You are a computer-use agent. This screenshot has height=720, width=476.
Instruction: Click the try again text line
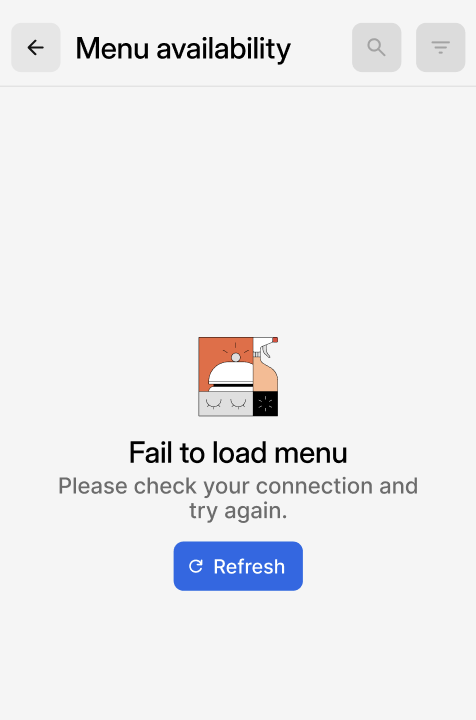(238, 511)
